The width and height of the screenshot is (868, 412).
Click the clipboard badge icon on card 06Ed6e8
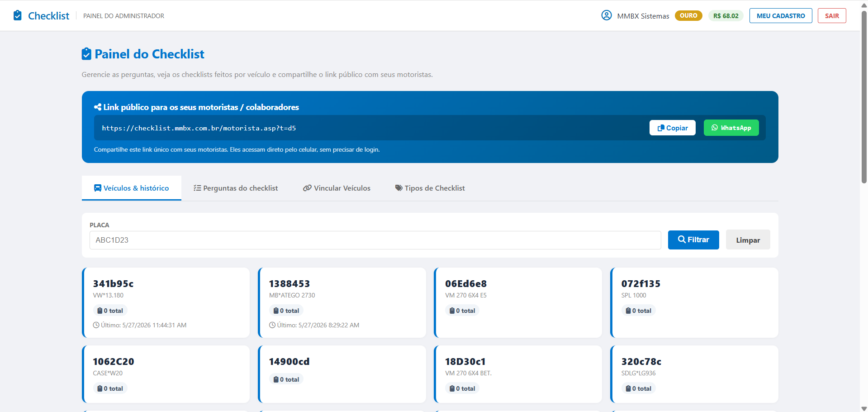click(452, 311)
